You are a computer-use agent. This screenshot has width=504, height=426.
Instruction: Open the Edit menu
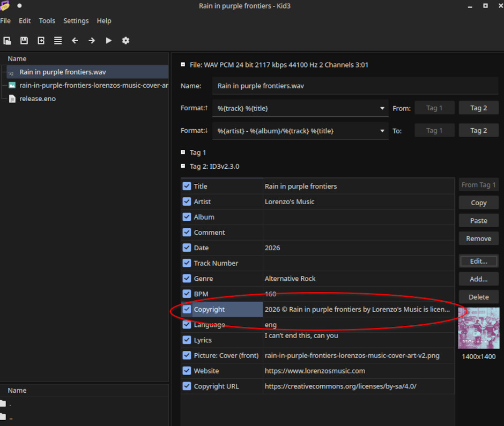[x=25, y=21]
